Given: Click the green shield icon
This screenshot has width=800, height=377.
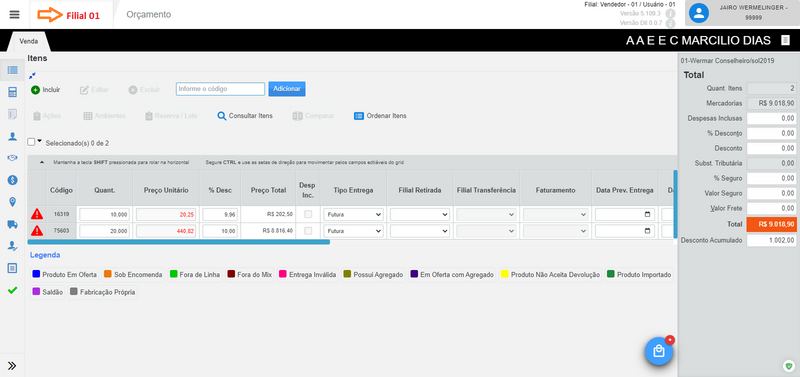Looking at the screenshot, I should (x=789, y=365).
